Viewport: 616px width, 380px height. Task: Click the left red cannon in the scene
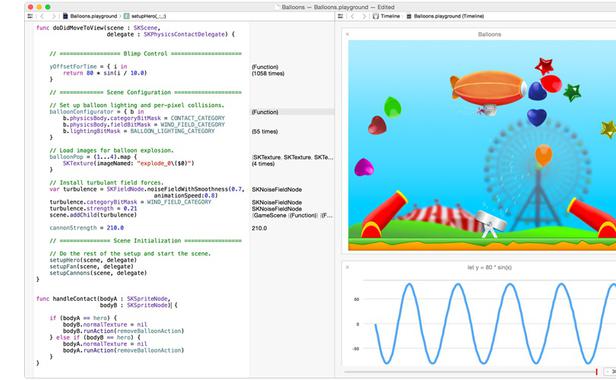pyautogui.click(x=383, y=214)
